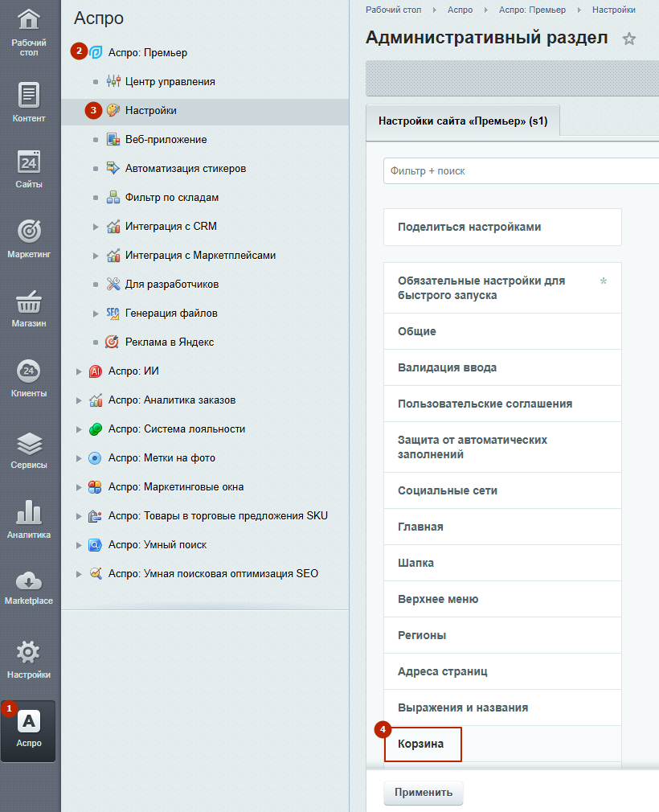Screen dimensions: 659x812
Task: Open the Валидация ввода settings section
Action: tap(502, 367)
